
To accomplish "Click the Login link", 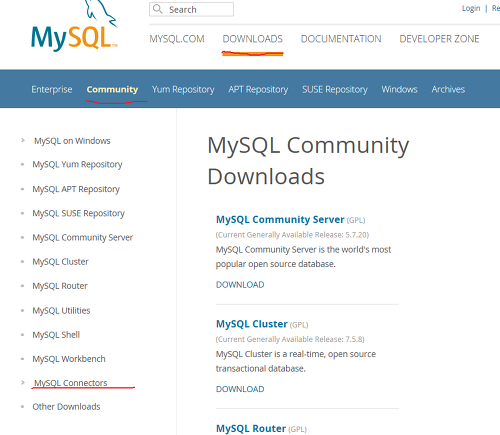I will (x=471, y=8).
